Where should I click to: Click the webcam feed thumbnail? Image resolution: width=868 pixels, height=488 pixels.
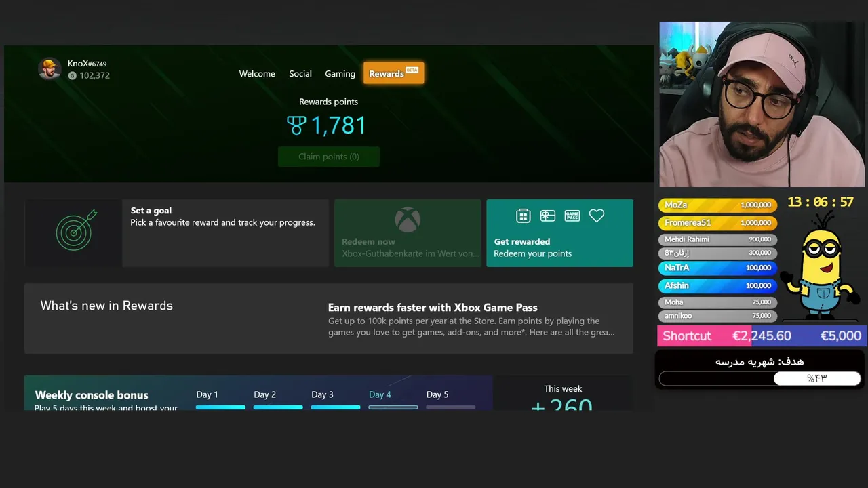pyautogui.click(x=762, y=104)
